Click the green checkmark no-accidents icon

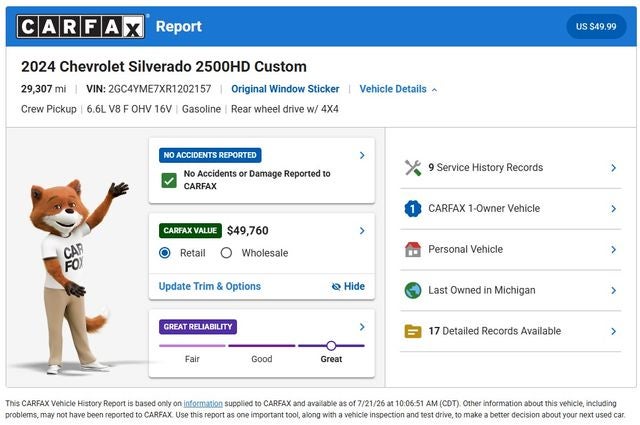point(169,180)
